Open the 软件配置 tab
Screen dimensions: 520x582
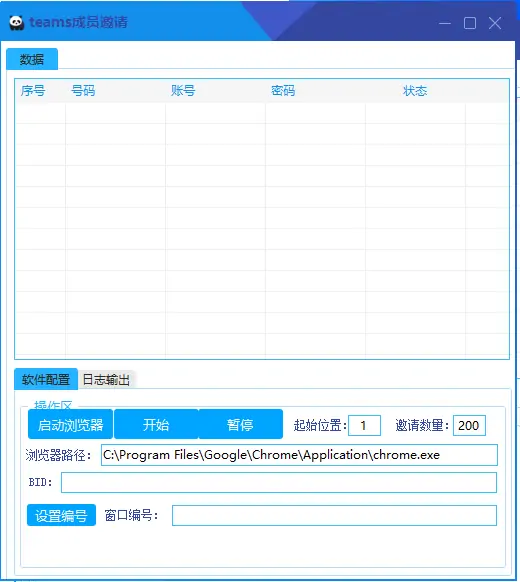point(46,379)
